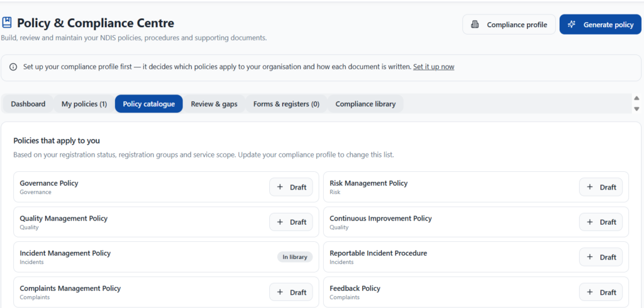The height and width of the screenshot is (308, 644).
Task: Go to Forms & registers (0) tab
Action: [x=286, y=104]
